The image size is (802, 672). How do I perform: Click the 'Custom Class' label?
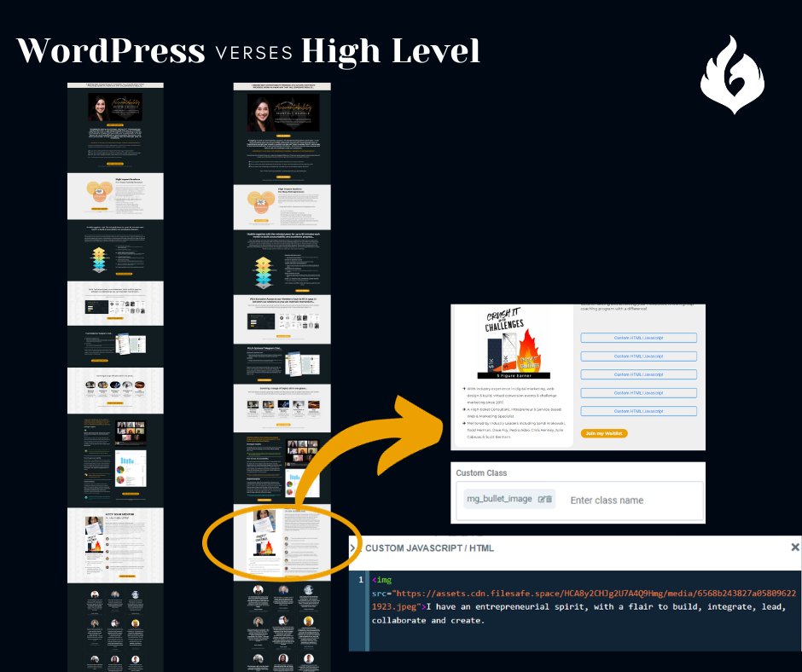481,473
